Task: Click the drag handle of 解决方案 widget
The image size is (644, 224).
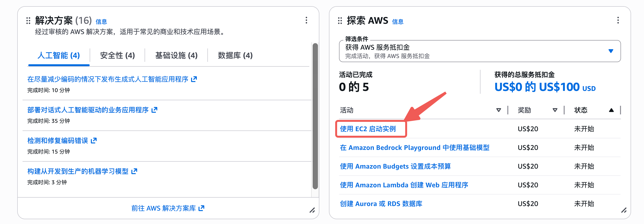Action: 28,20
